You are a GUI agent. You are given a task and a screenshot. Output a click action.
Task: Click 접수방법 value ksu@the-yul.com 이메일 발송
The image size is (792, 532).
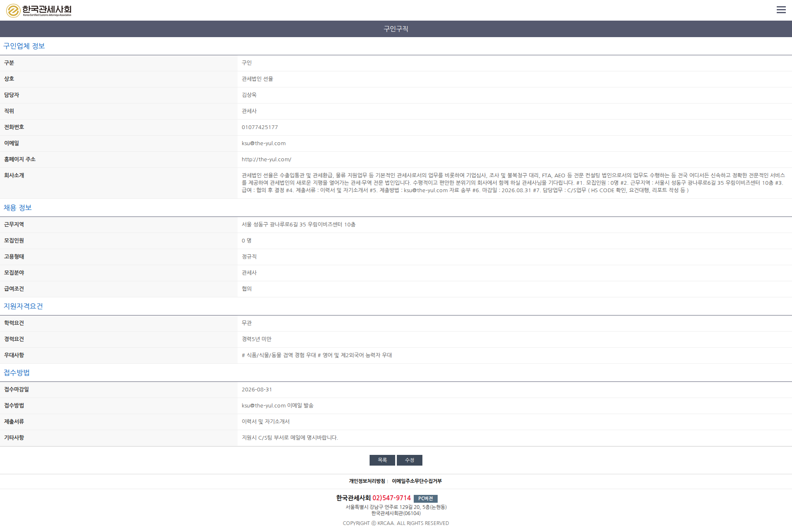(x=278, y=406)
